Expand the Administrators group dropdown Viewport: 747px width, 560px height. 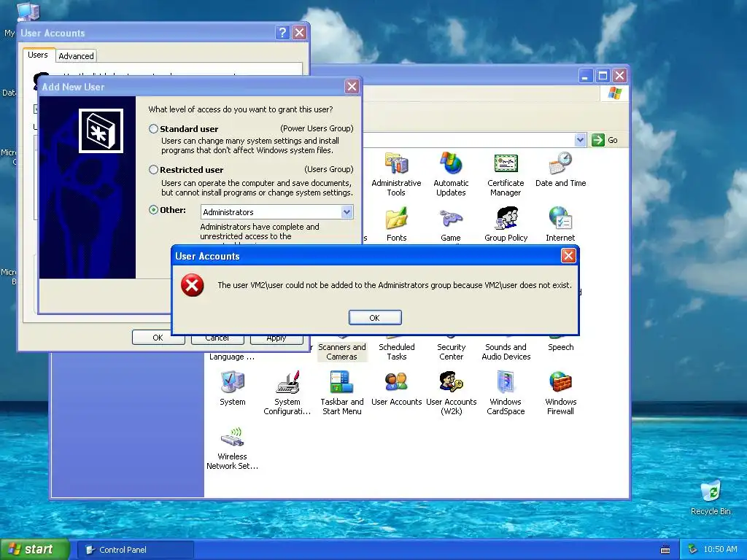347,212
